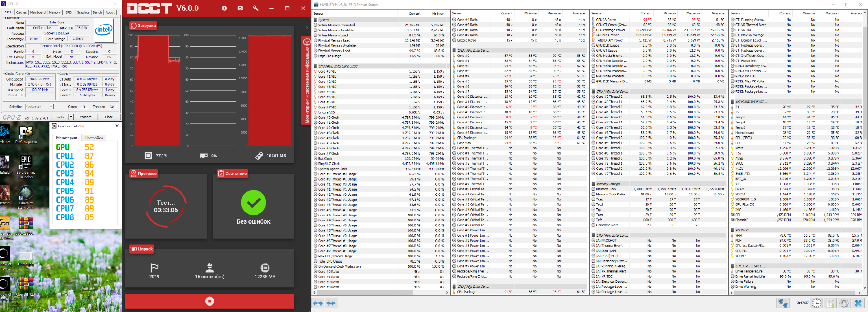The height and width of the screenshot is (312, 868).
Task: Open HWiNFO sensor settings gear icon
Action: click(x=844, y=303)
